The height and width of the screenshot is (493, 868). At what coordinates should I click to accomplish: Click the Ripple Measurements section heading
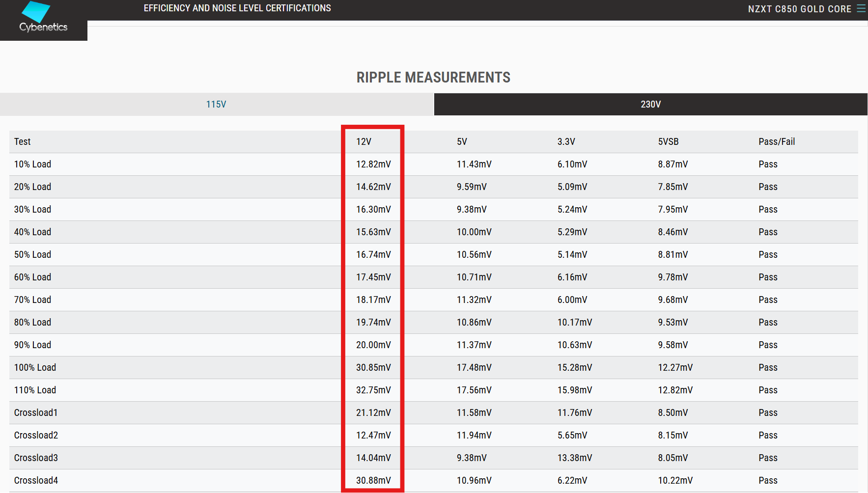tap(433, 78)
